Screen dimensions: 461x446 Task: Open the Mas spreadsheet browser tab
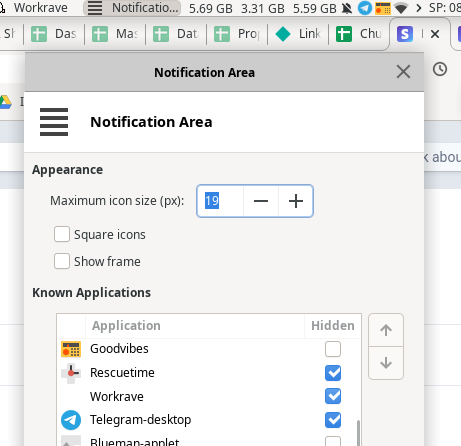click(x=115, y=34)
